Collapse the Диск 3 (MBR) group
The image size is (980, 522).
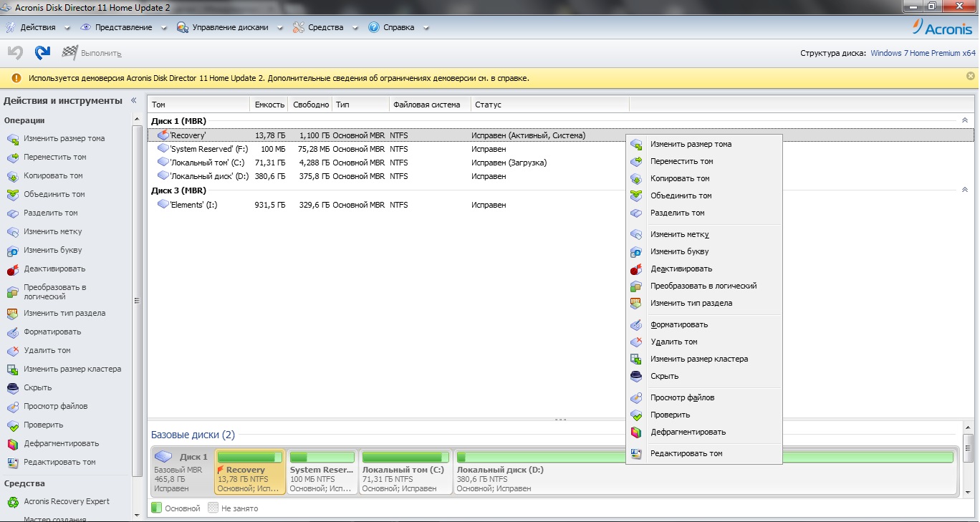point(964,190)
